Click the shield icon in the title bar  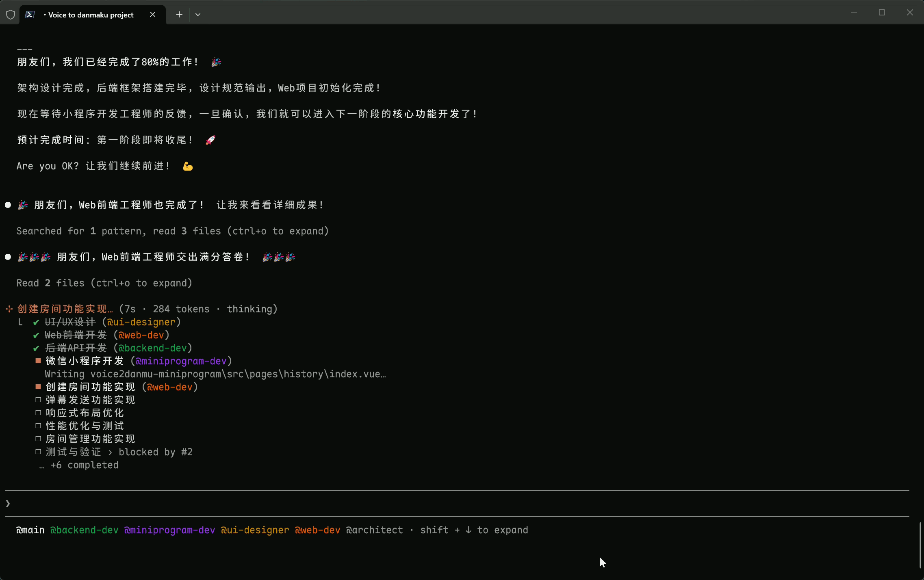coord(11,15)
